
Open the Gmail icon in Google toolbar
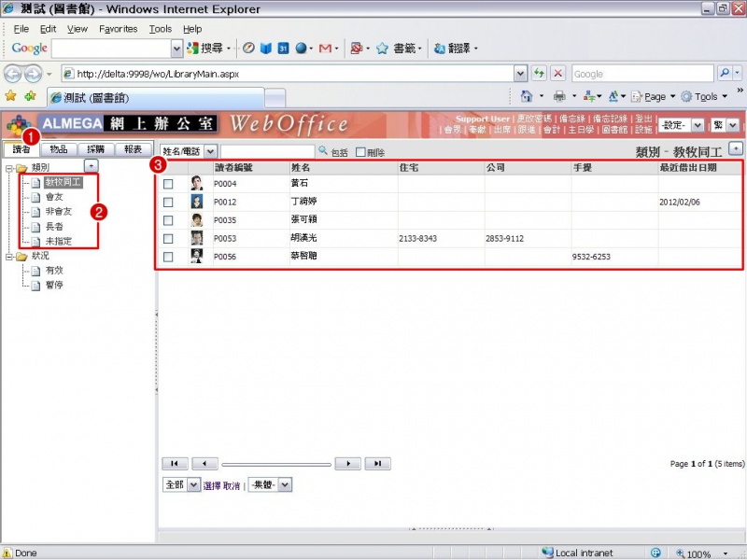click(325, 49)
